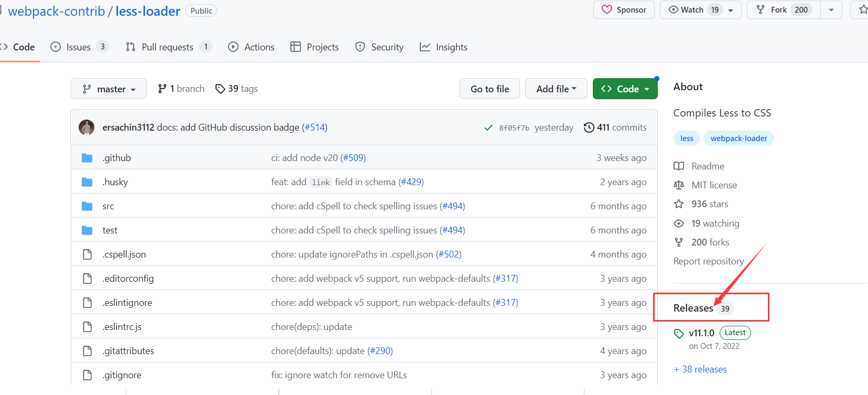Open the Add file dropdown
Screen dimensions: 868x395
(x=556, y=89)
